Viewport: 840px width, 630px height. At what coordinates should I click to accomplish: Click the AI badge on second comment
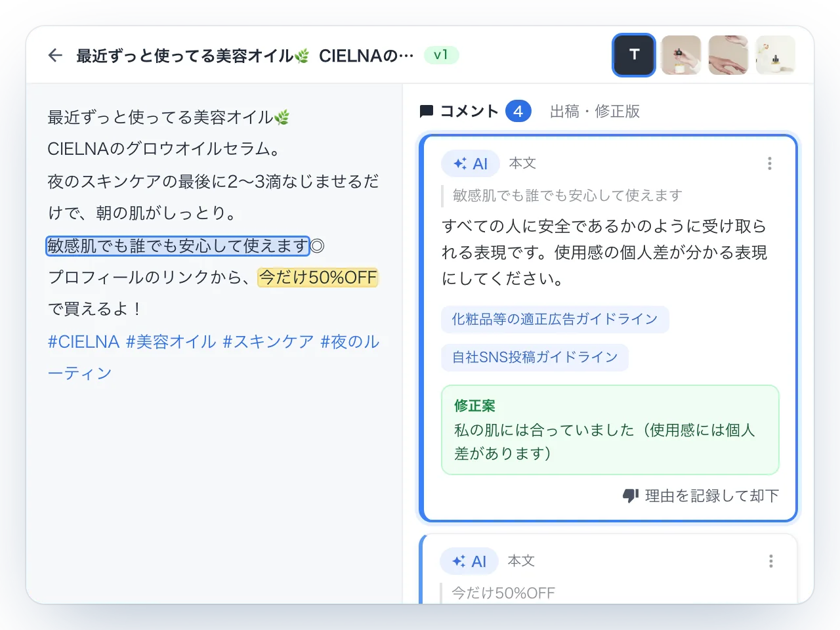(x=469, y=561)
